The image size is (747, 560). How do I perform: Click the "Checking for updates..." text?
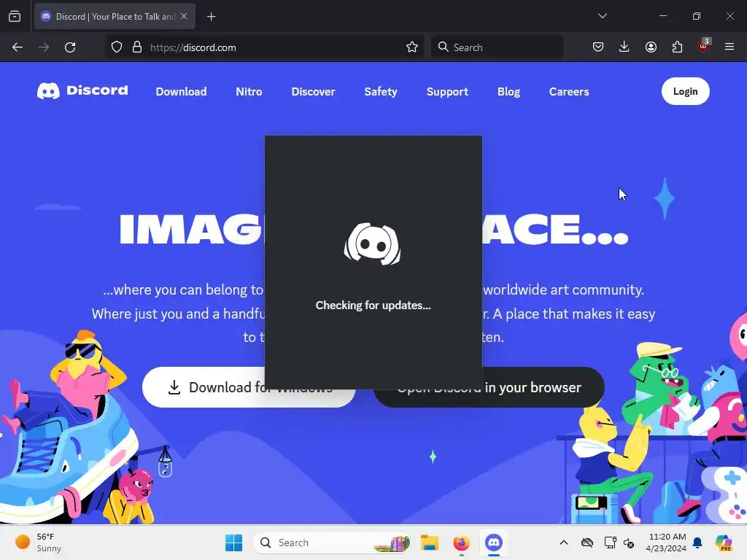[x=373, y=306]
